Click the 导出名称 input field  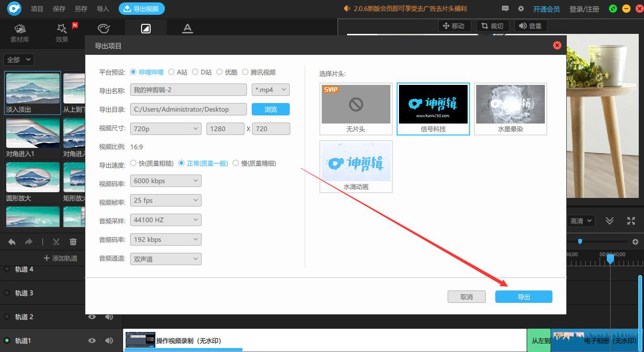point(188,90)
